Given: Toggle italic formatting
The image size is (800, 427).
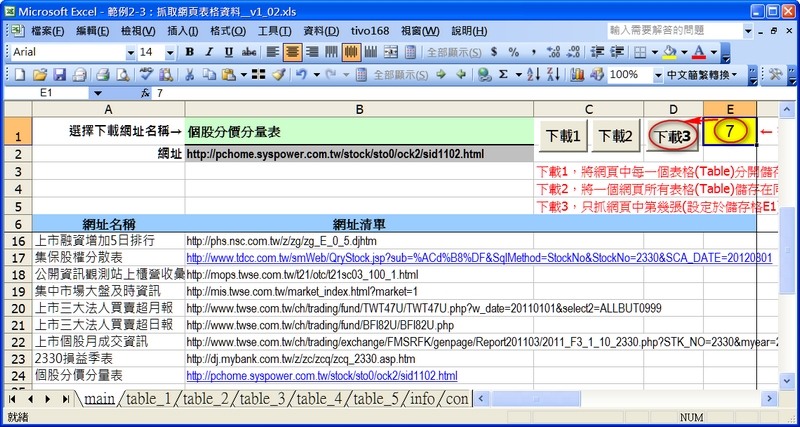Looking at the screenshot, I should (x=209, y=52).
